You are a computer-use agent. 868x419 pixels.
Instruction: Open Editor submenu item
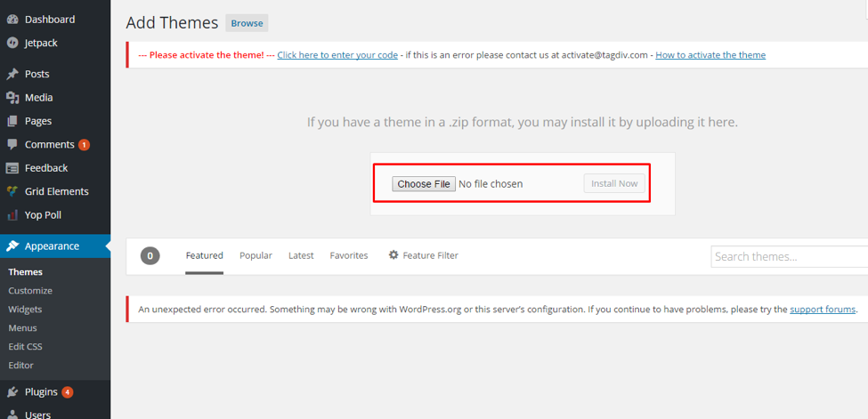click(21, 366)
